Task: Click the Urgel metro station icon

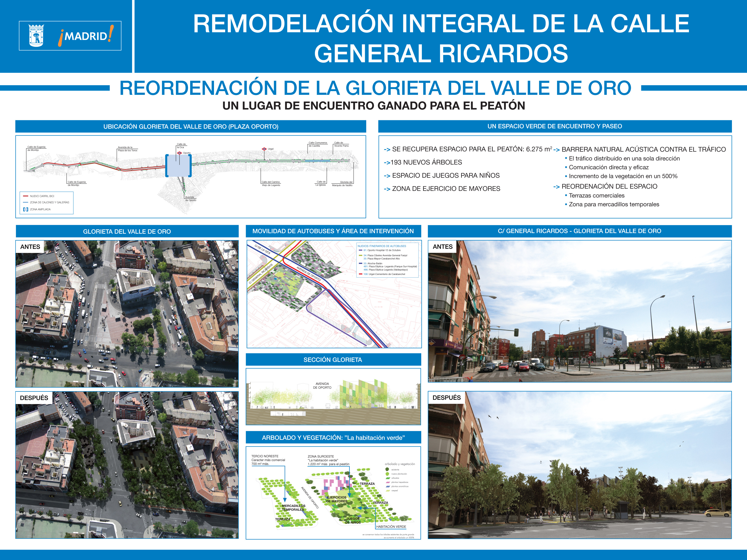Action: (x=264, y=149)
